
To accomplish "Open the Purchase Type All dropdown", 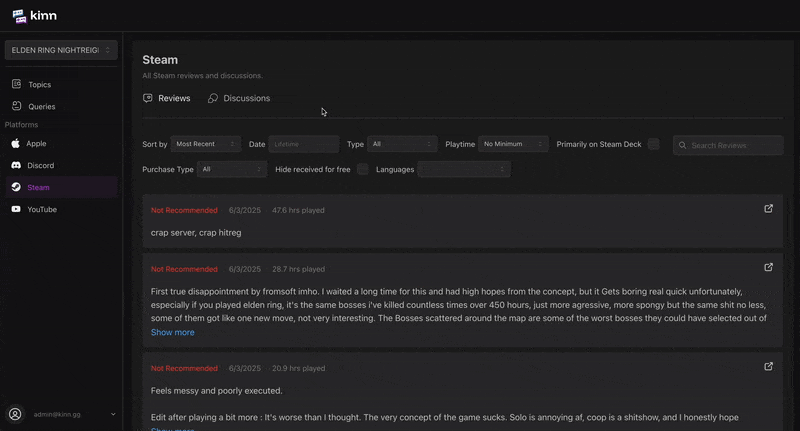I will (x=232, y=169).
